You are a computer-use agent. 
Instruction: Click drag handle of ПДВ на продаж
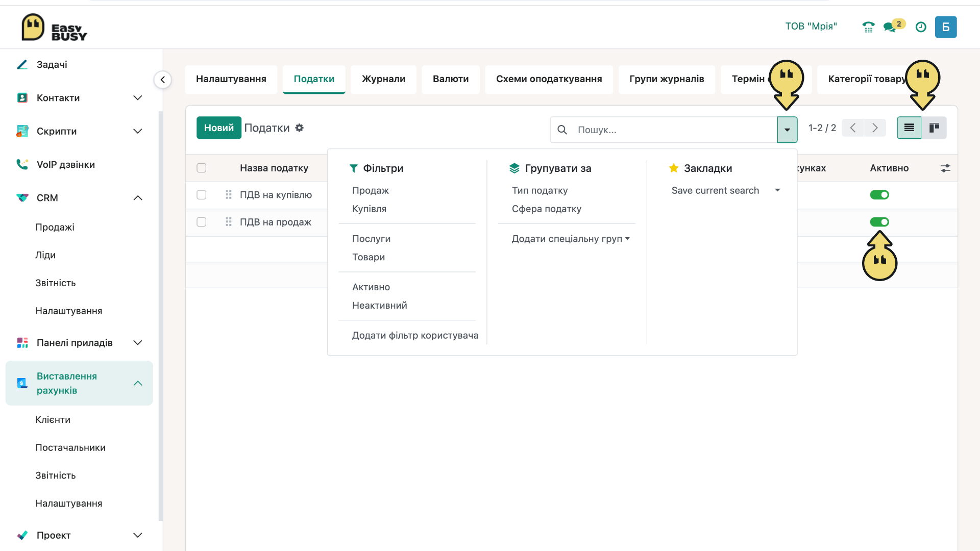[x=229, y=222]
